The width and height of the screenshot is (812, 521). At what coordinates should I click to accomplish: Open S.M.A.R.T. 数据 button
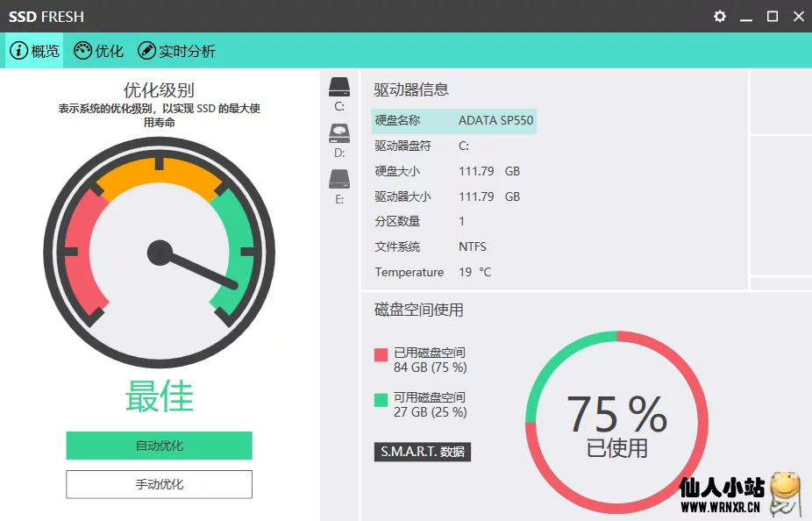423,452
